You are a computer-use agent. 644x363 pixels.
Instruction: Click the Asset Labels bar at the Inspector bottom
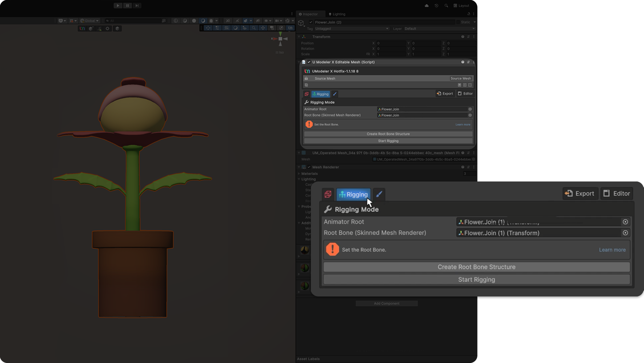[387, 359]
